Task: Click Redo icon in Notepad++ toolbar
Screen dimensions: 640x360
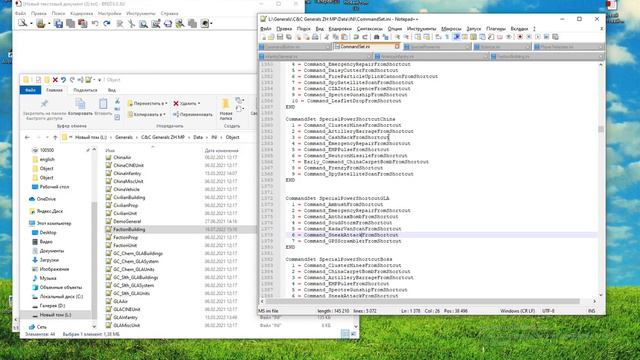Action: (x=365, y=37)
